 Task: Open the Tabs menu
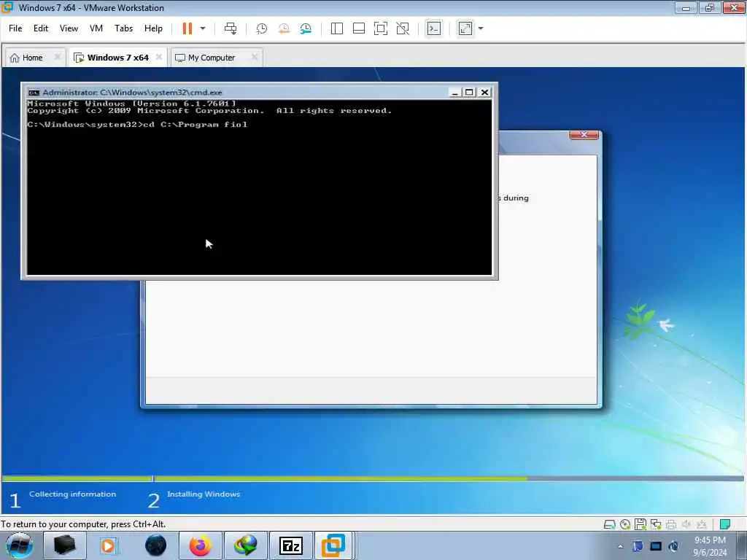pos(123,28)
